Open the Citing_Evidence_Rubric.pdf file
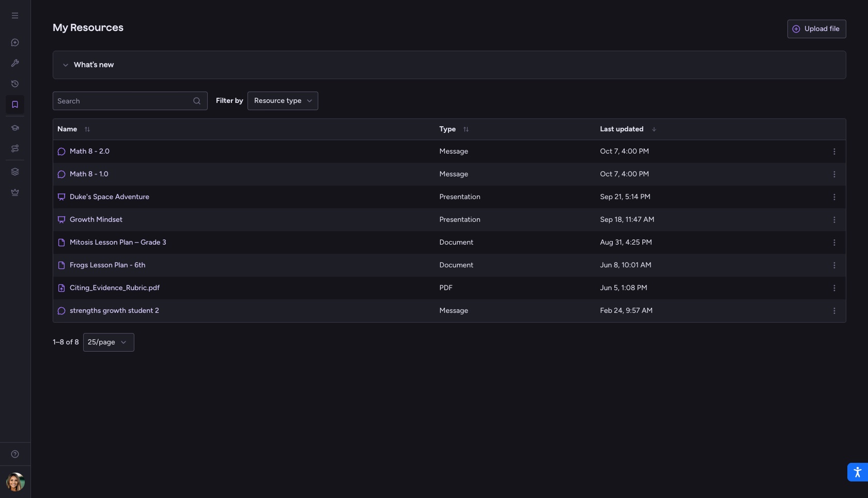 tap(115, 288)
